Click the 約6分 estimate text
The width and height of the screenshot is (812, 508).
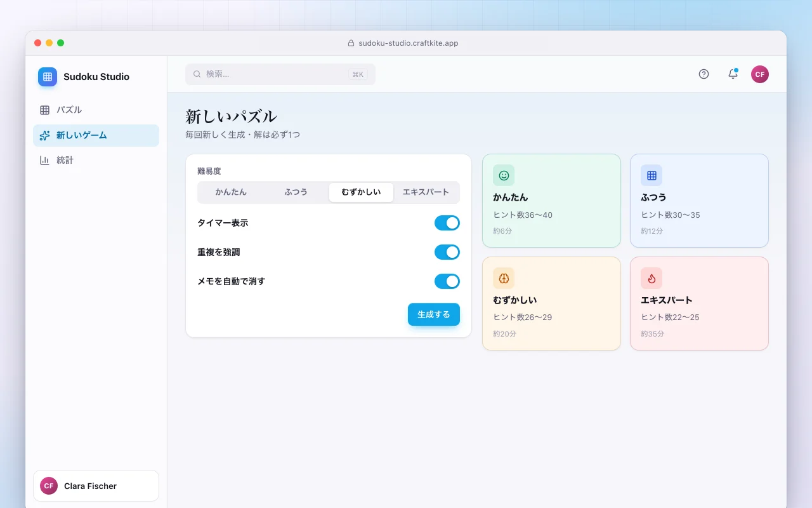(x=502, y=231)
